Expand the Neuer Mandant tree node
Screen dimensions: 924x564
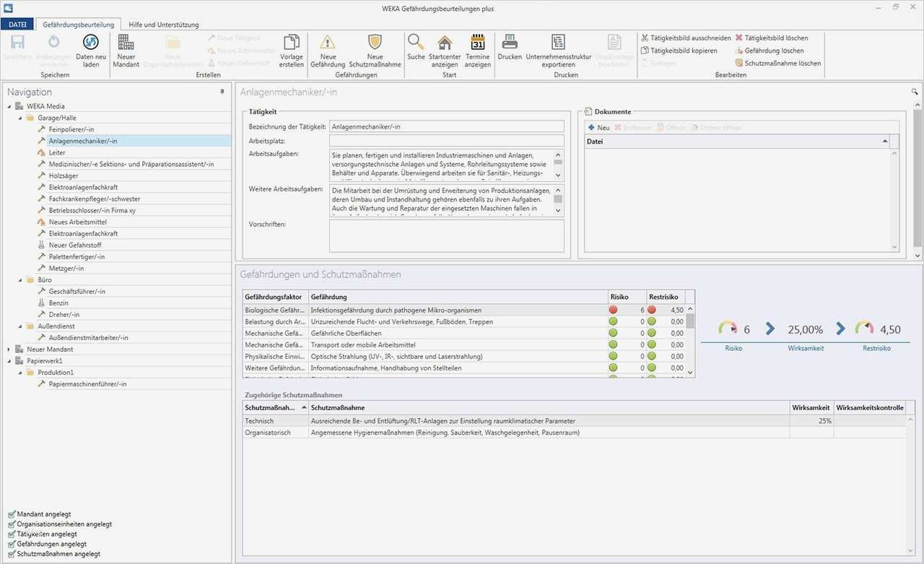pos(9,350)
